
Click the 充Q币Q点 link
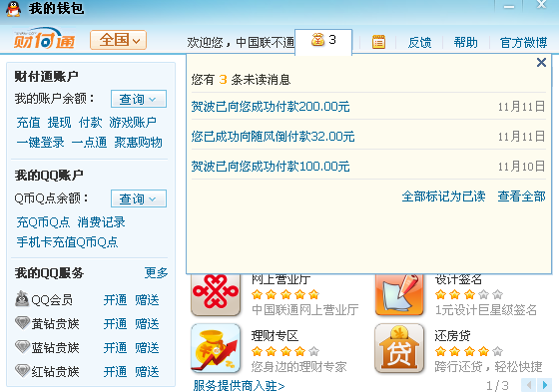pos(43,222)
